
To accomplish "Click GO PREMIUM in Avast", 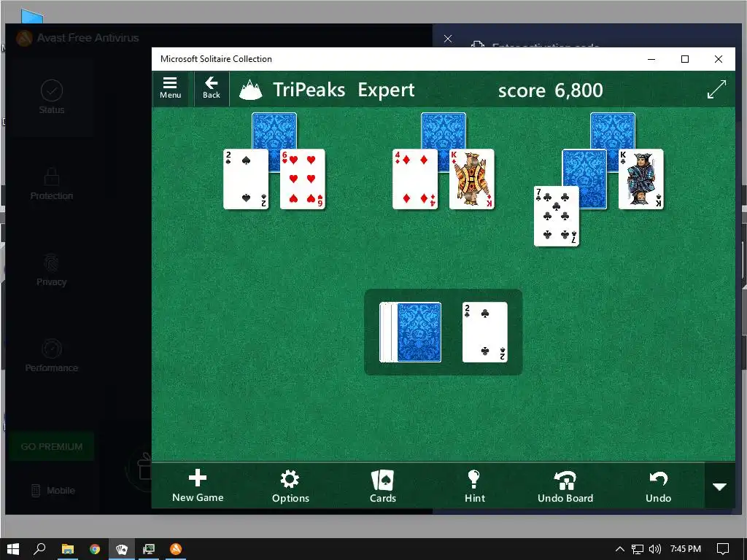I will point(52,447).
